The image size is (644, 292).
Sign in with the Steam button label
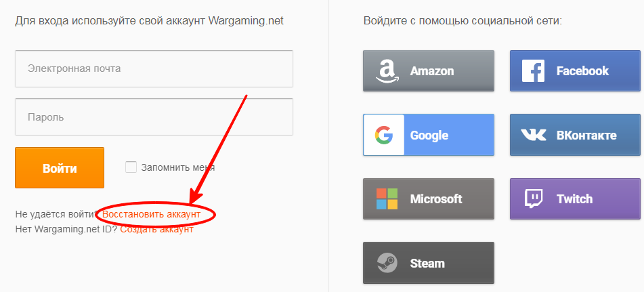[x=428, y=263]
